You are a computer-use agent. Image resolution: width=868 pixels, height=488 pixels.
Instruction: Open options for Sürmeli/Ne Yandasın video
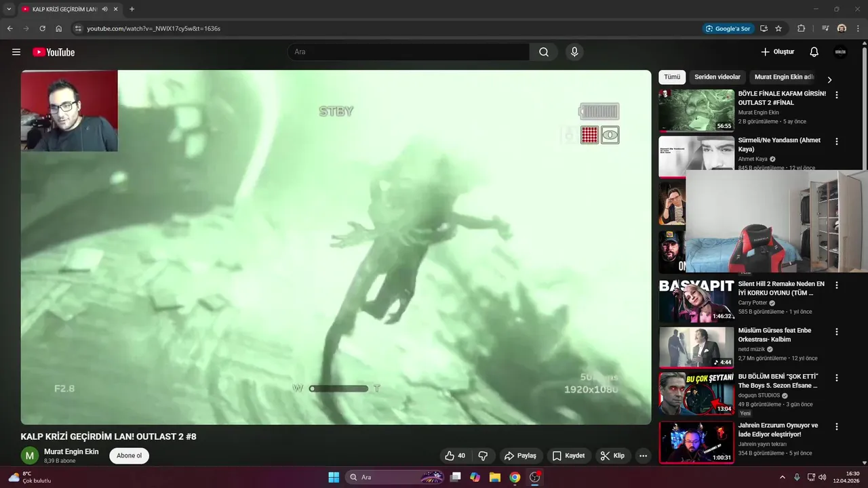point(837,142)
